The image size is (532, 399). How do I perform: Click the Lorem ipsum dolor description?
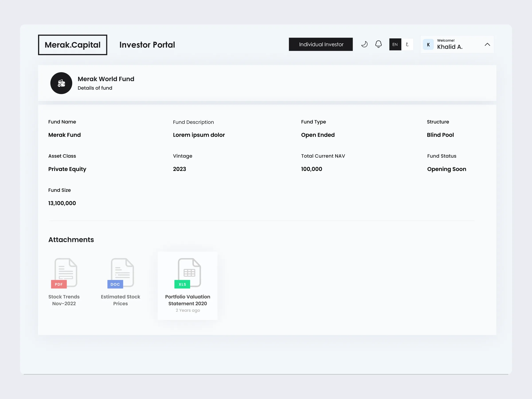click(x=199, y=135)
